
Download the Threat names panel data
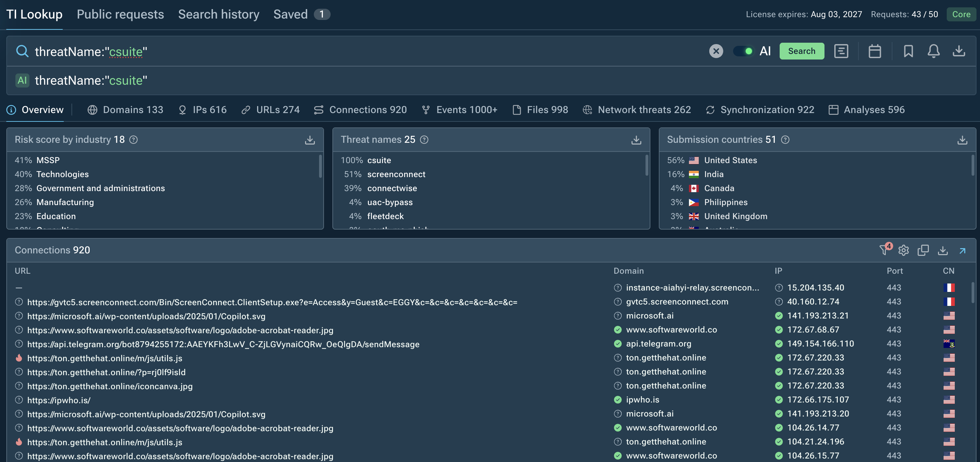click(x=636, y=140)
